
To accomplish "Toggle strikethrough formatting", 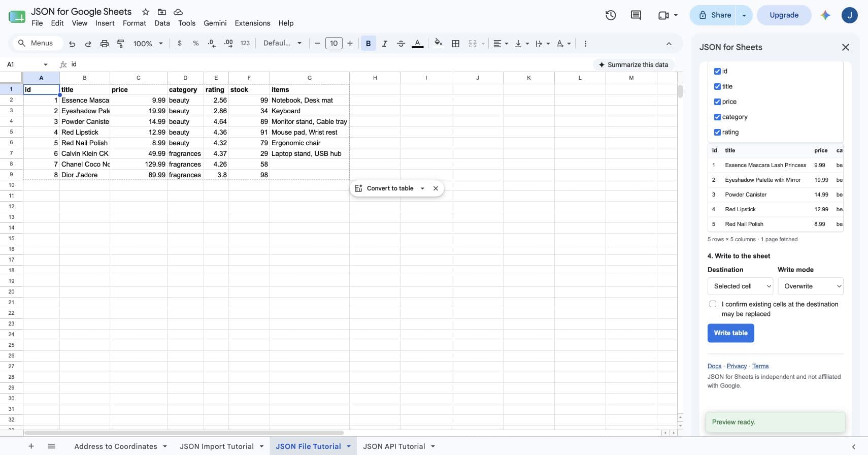I will pyautogui.click(x=400, y=44).
